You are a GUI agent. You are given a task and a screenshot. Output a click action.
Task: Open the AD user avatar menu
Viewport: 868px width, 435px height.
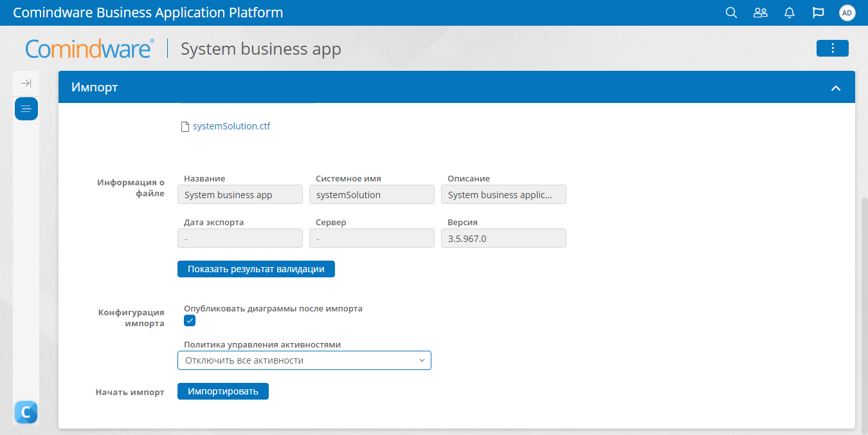coord(847,13)
